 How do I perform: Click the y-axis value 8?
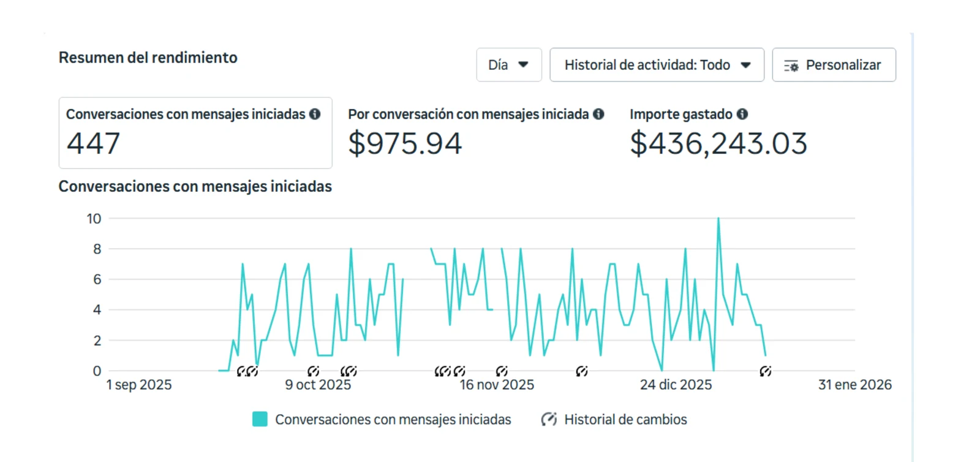click(97, 249)
